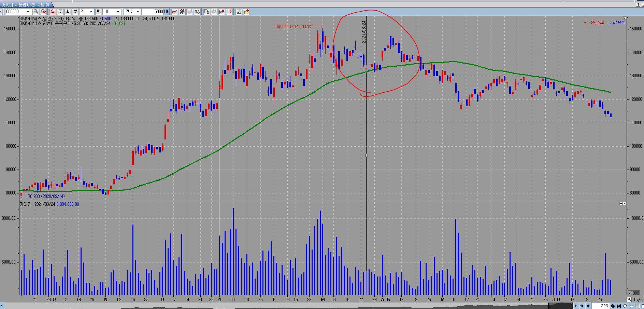Click the line chart indicator icon
This screenshot has width=644, height=309.
175,12
